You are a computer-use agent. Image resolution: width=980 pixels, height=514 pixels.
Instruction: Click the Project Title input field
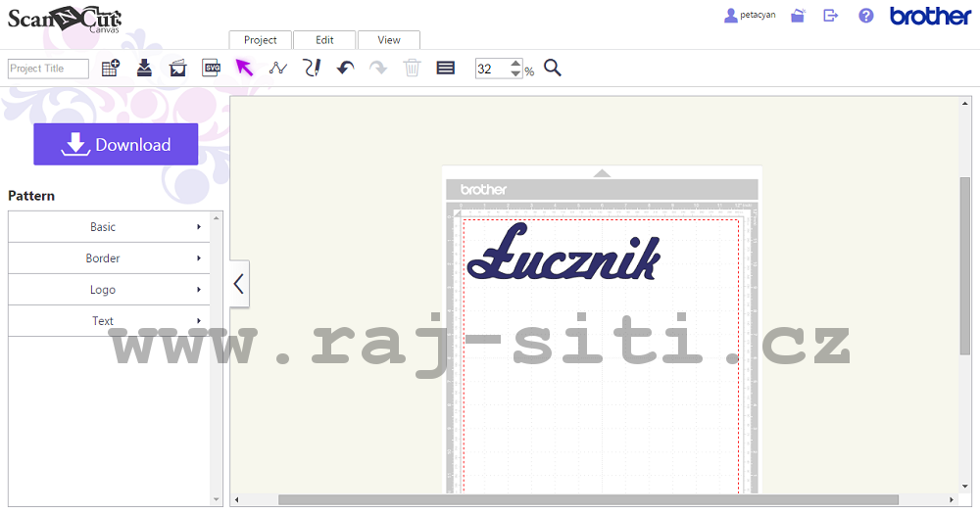[48, 69]
